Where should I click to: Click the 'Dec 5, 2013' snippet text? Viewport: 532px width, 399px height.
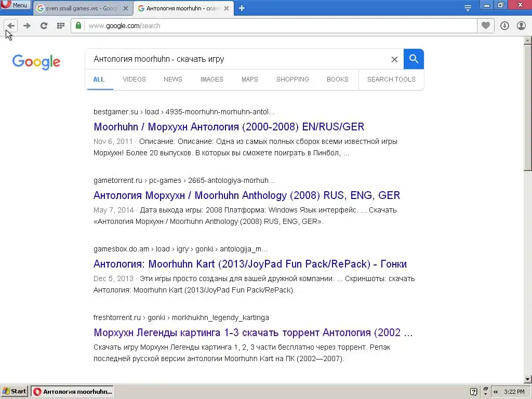113,278
